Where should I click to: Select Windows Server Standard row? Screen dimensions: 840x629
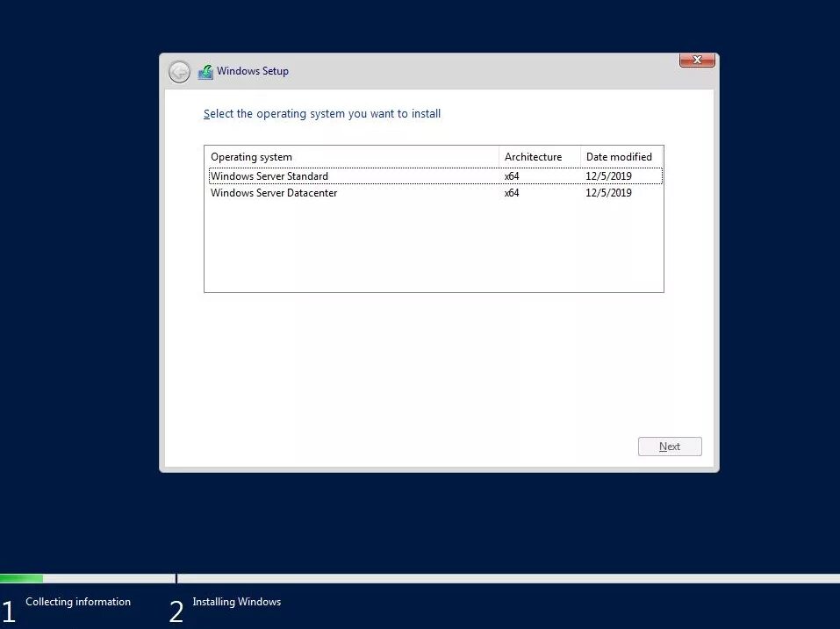coord(435,176)
